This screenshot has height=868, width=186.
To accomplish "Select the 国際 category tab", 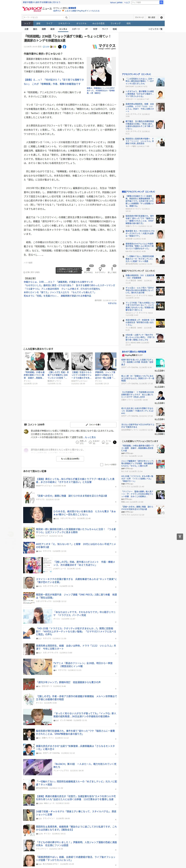I will tap(44, 29).
